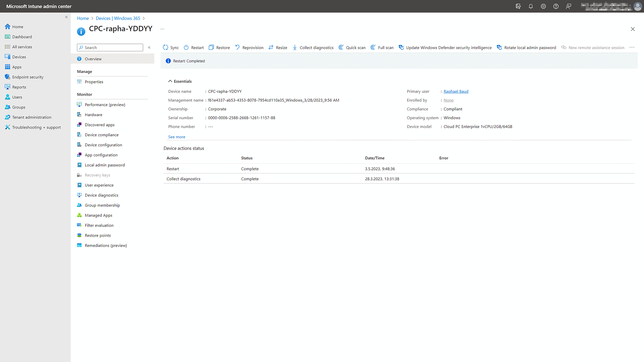The height and width of the screenshot is (362, 644).
Task: Close the device blade
Action: tap(633, 29)
